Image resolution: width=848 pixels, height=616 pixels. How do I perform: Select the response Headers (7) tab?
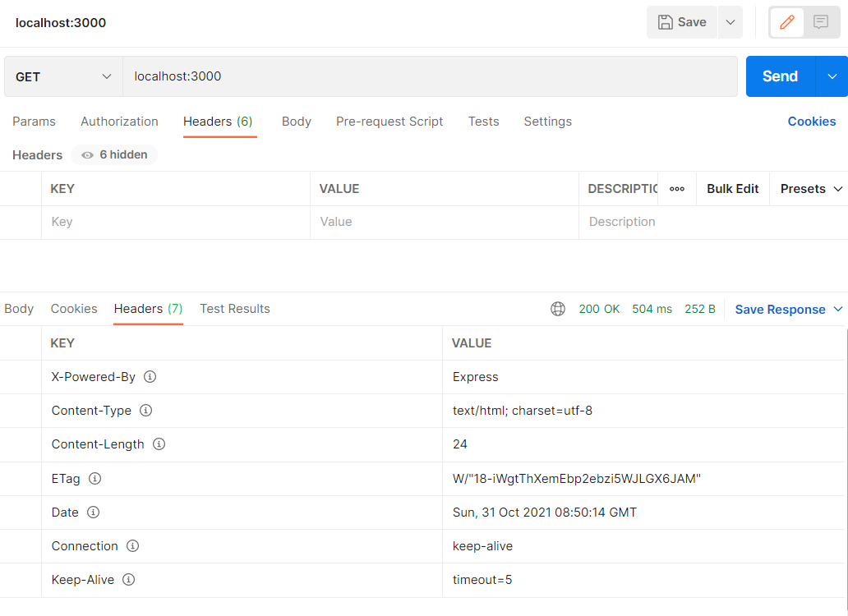[148, 309]
